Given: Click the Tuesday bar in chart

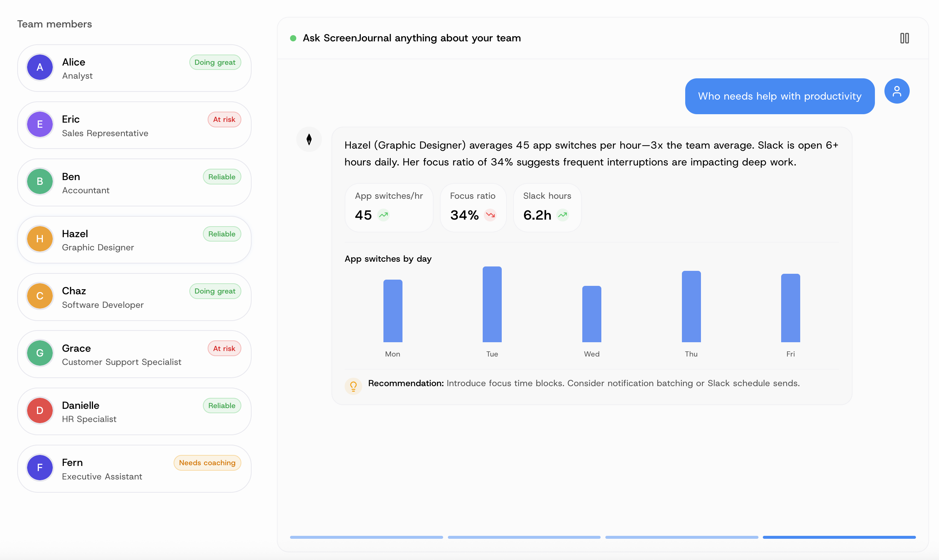Looking at the screenshot, I should coord(492,305).
